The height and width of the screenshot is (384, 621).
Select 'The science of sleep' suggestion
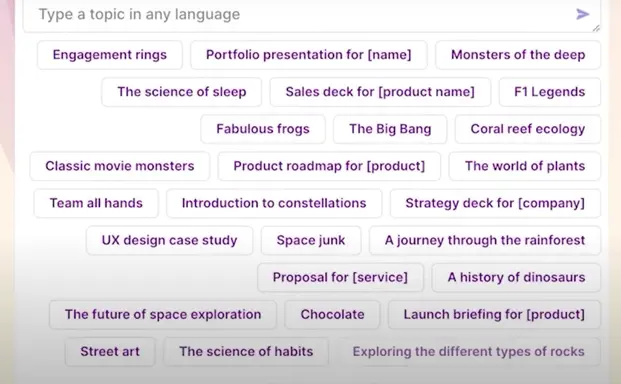pyautogui.click(x=182, y=92)
